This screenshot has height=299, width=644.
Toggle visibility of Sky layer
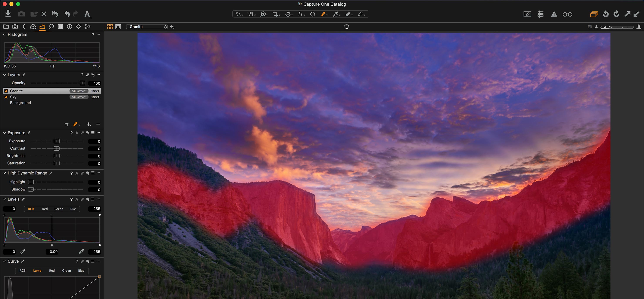(5, 97)
